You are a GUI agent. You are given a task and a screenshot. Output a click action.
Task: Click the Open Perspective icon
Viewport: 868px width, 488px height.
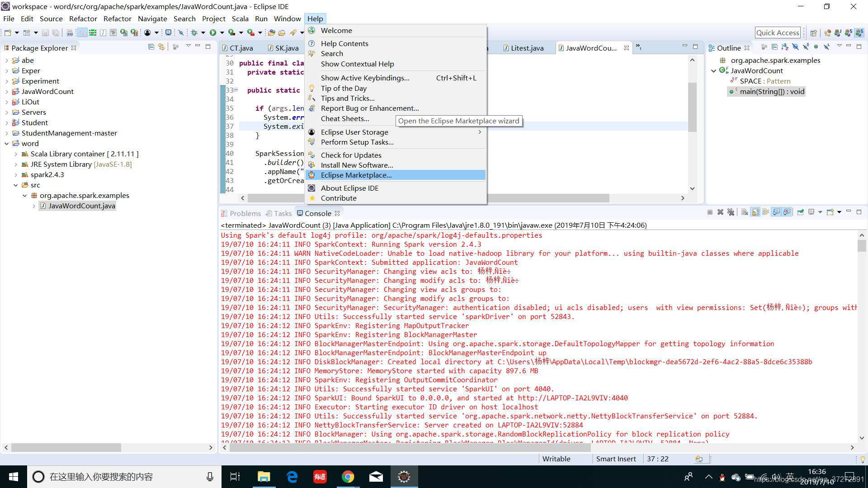pos(814,33)
